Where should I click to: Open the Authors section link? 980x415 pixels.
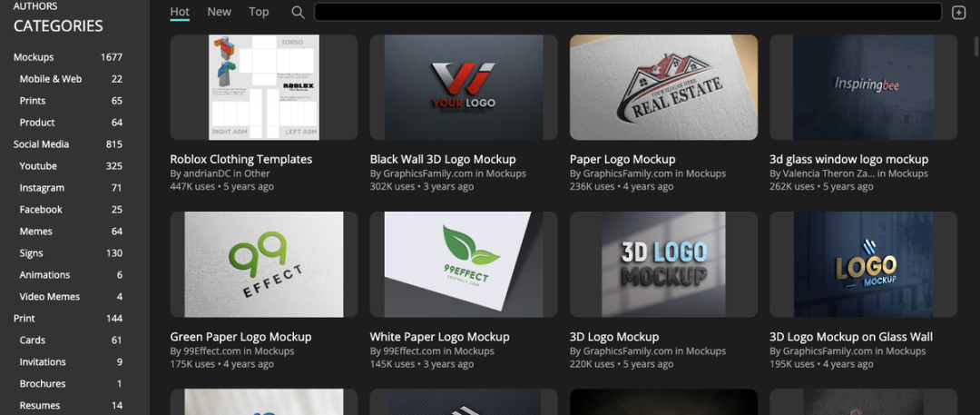[x=35, y=6]
